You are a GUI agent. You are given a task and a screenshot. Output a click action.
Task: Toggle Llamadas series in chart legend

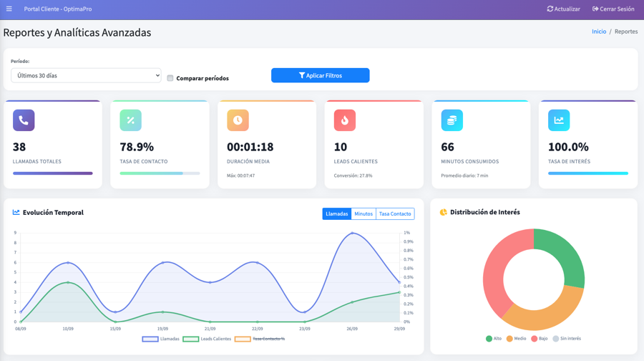pos(161,339)
